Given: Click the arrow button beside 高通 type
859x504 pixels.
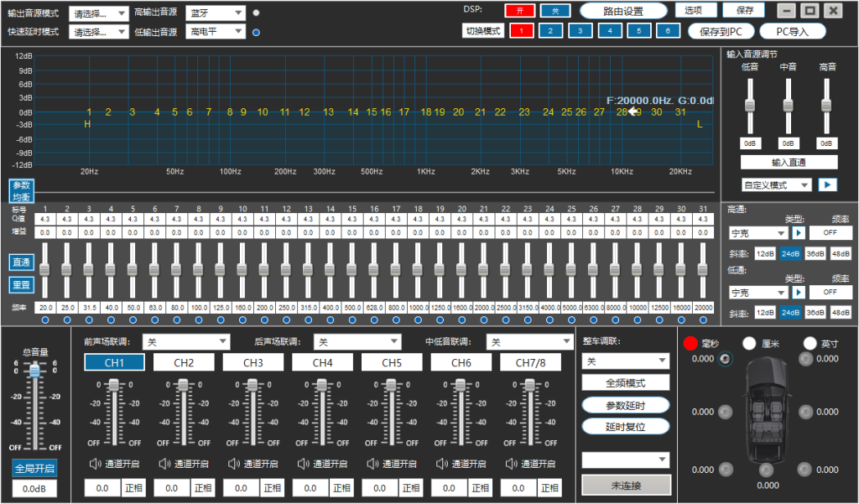Looking at the screenshot, I should 799,233.
